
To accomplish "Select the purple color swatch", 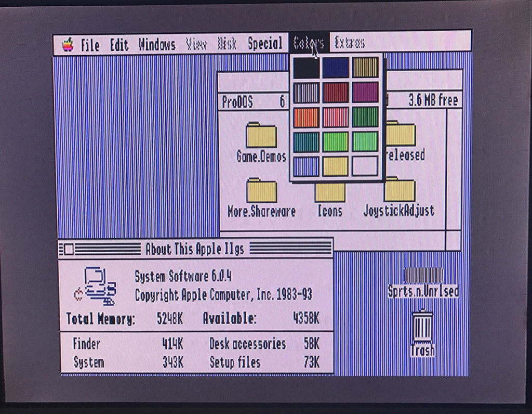I will (365, 92).
